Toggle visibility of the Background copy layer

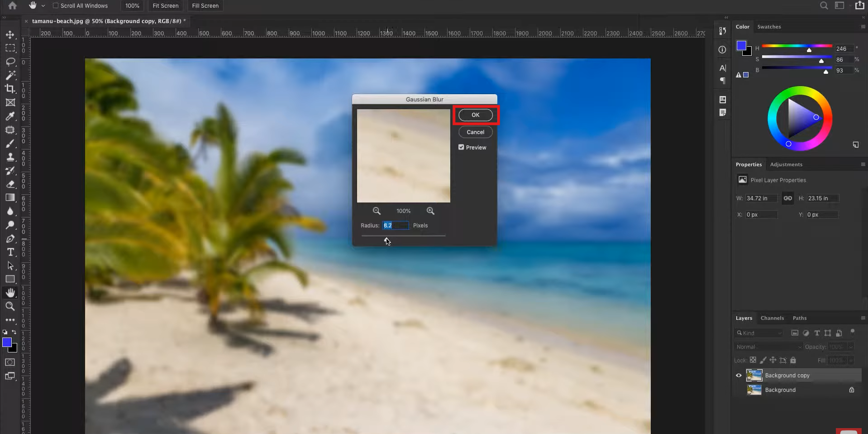coord(738,375)
